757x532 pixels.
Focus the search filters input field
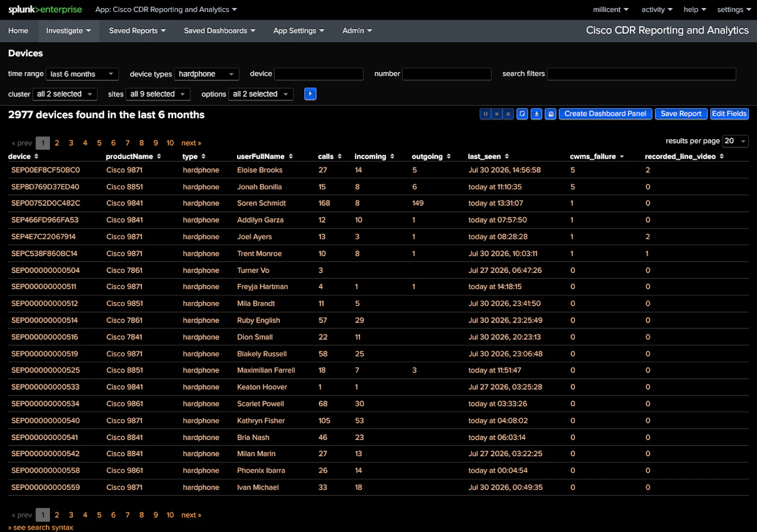[x=641, y=74]
